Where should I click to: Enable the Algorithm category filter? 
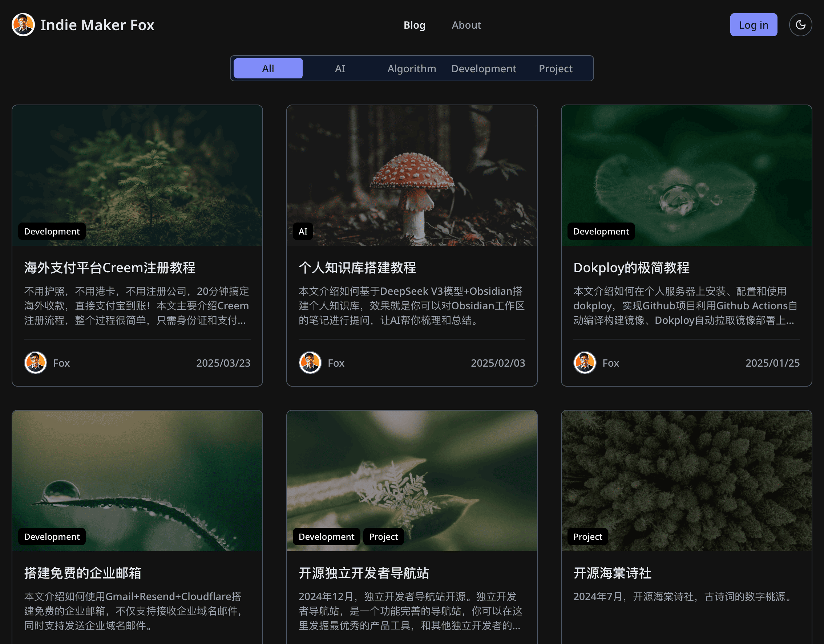click(411, 68)
